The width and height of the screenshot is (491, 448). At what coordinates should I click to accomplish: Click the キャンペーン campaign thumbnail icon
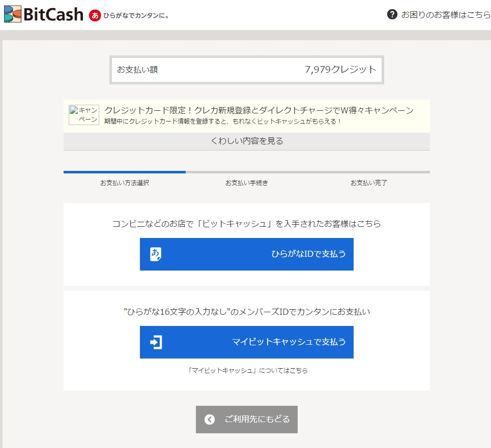83,114
